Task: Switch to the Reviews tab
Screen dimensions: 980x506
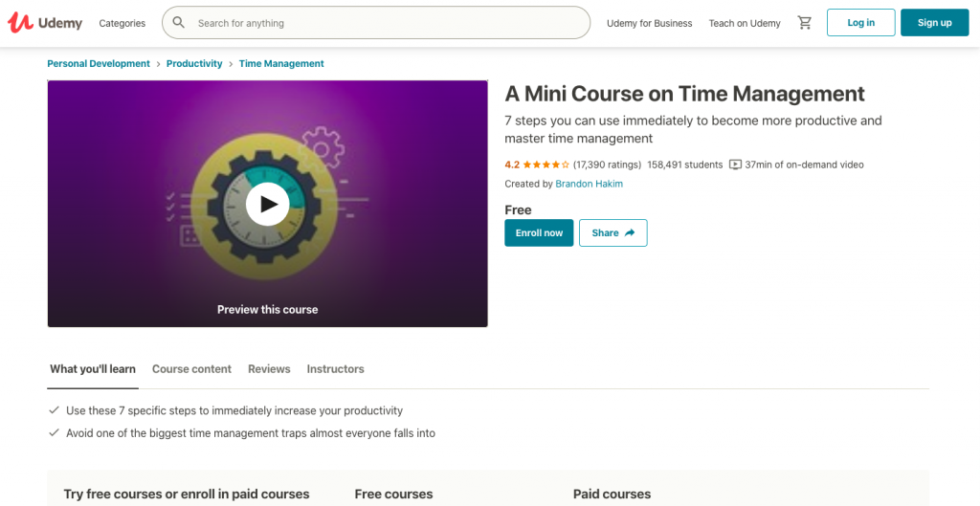Action: pos(269,369)
